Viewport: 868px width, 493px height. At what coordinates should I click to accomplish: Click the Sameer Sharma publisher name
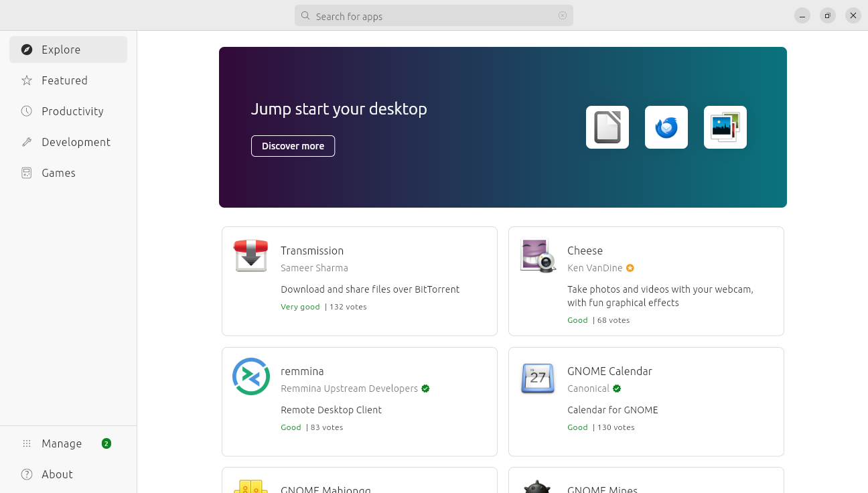[314, 268]
